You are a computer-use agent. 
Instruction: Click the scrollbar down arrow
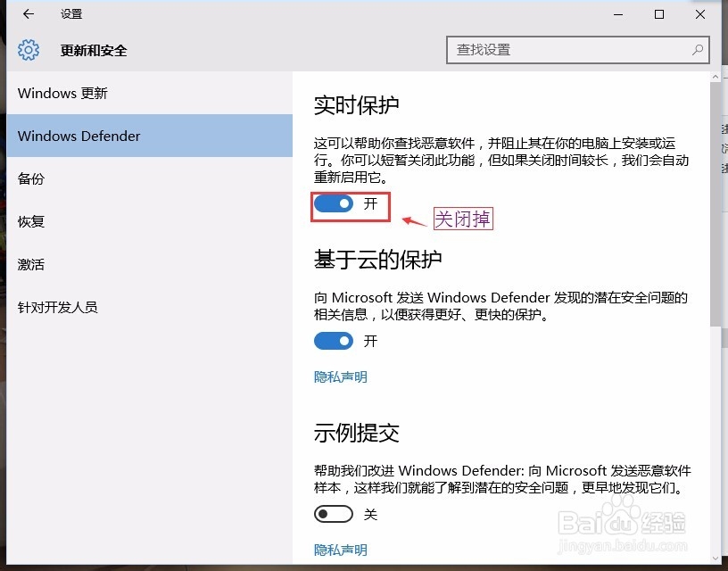[x=715, y=559]
